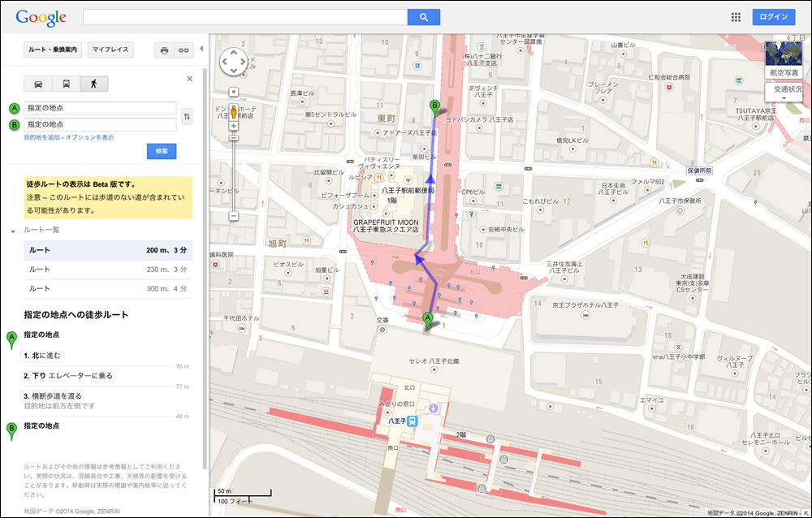The height and width of the screenshot is (518, 812).
Task: Click the ログイン sign-in button
Action: [x=773, y=17]
